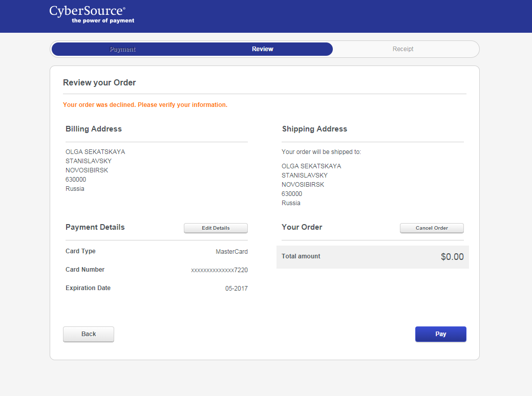532x396 pixels.
Task: Click the Your Order heading
Action: point(302,227)
